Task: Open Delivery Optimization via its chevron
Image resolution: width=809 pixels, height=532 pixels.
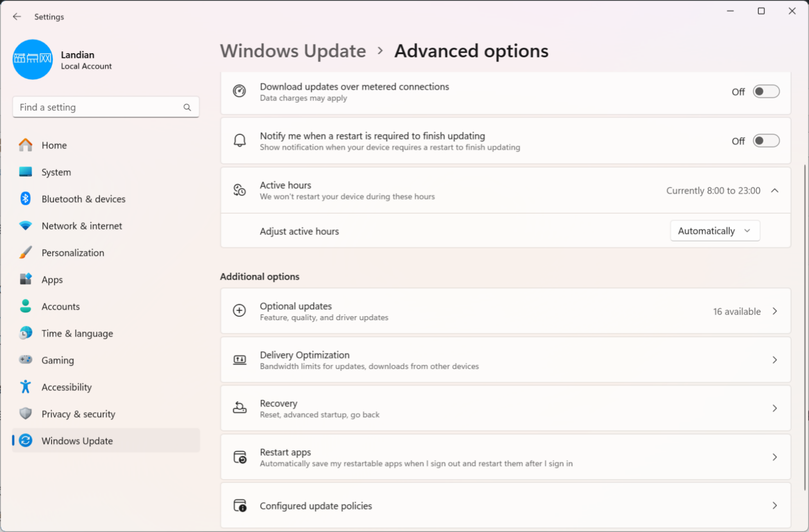Action: (775, 360)
